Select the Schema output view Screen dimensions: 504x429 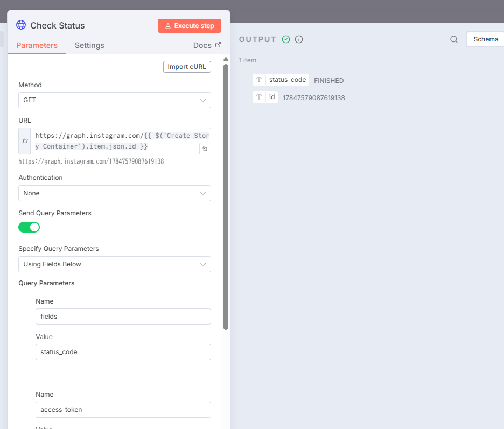(x=485, y=39)
